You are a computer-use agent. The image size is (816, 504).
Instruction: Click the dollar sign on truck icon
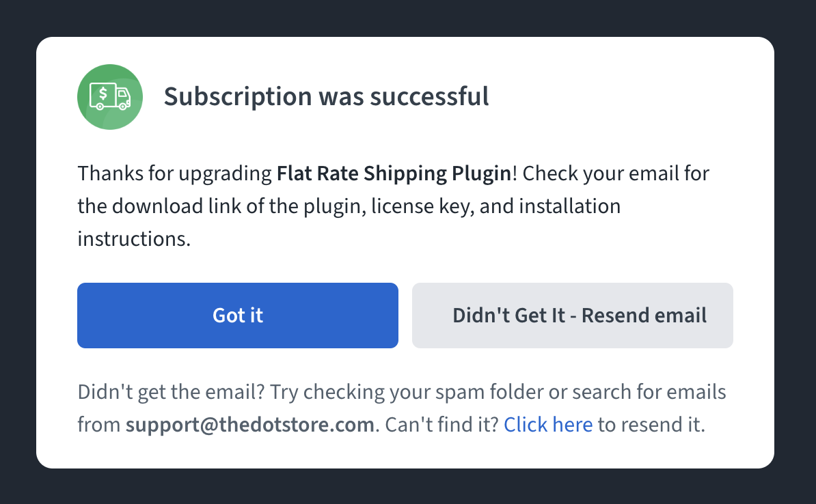[103, 94]
